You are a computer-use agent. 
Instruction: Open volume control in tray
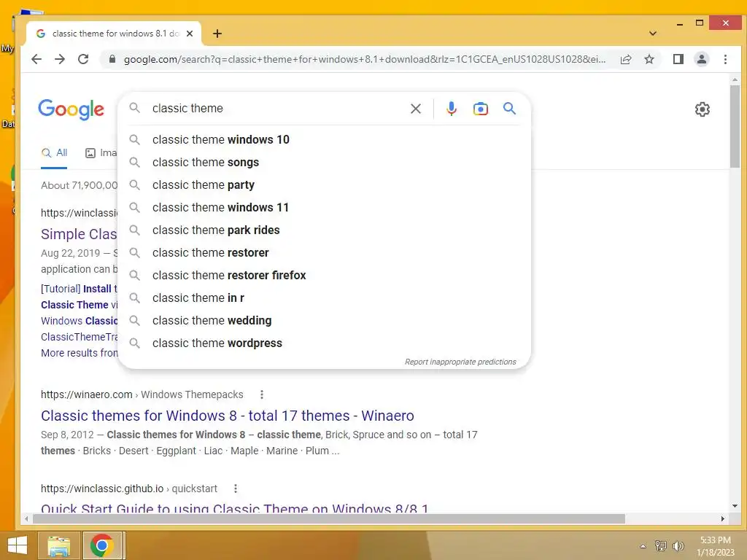click(x=678, y=546)
